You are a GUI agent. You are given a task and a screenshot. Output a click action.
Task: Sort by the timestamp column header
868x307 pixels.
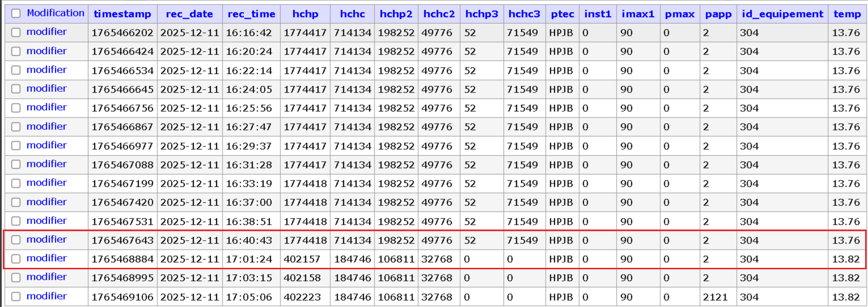coord(122,14)
